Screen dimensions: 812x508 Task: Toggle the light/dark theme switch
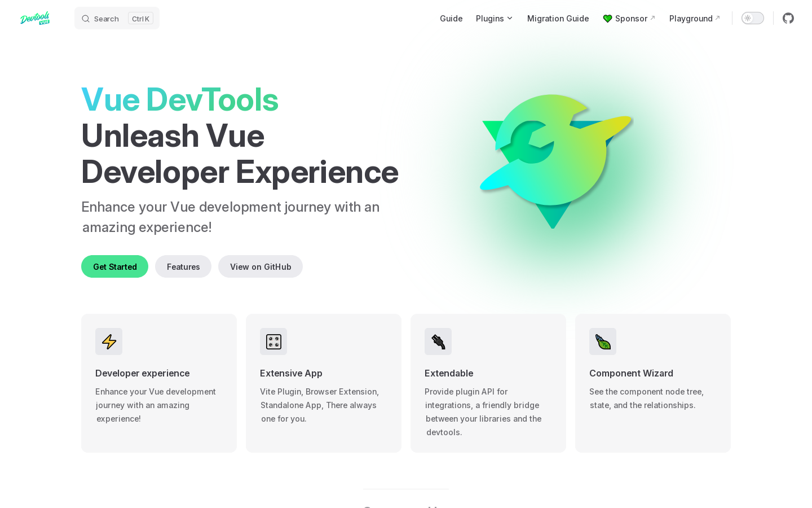[x=753, y=18]
